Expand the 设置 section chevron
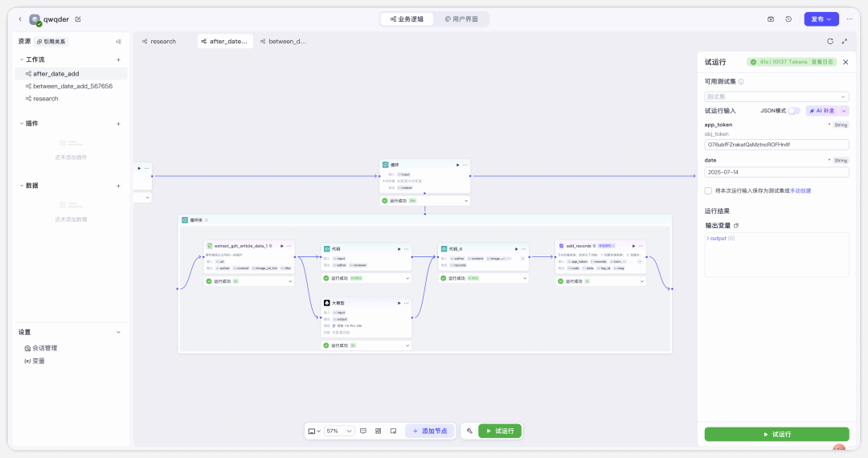The height and width of the screenshot is (458, 868). [x=118, y=332]
